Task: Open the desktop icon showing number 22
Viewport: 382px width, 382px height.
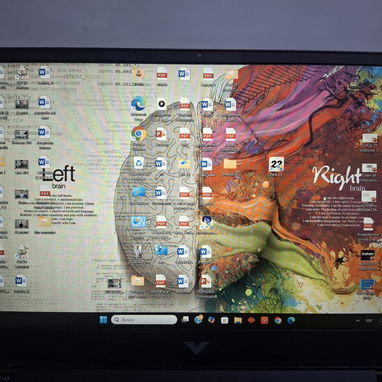Action: pyautogui.click(x=276, y=164)
